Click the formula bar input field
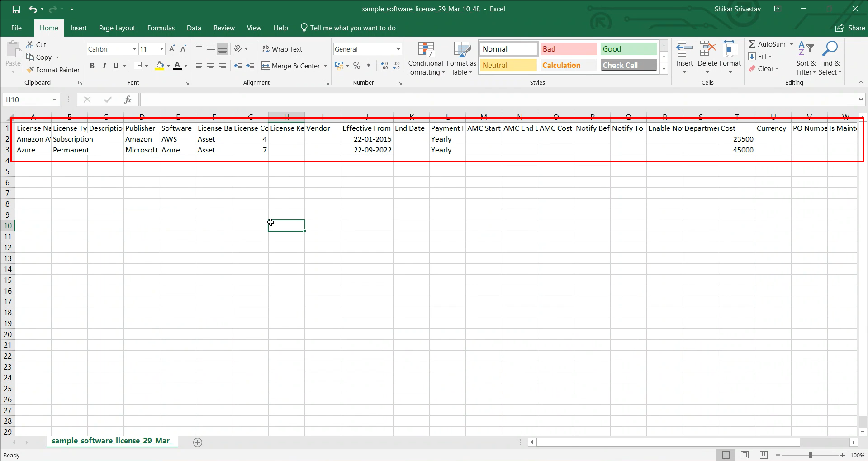The height and width of the screenshot is (461, 868). coord(498,100)
